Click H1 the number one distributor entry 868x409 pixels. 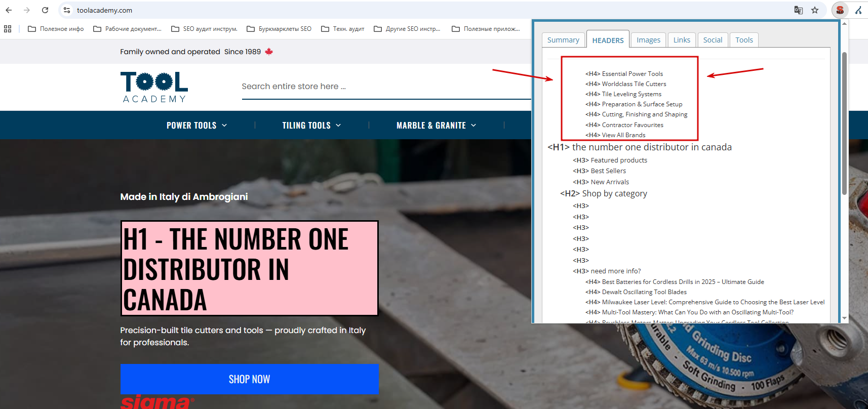click(640, 147)
